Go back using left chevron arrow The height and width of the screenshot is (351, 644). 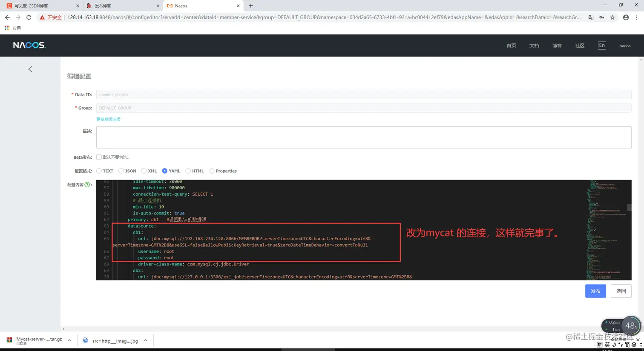(30, 69)
